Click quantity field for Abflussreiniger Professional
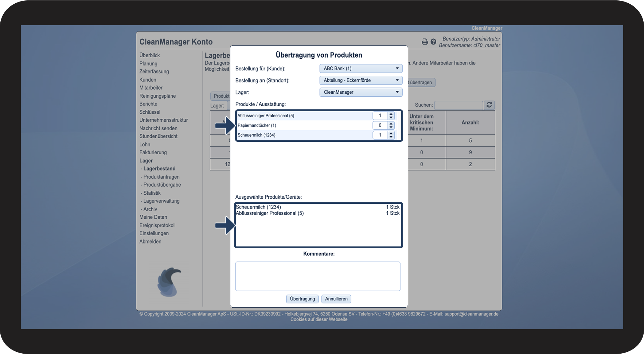The height and width of the screenshot is (354, 644). coord(380,116)
